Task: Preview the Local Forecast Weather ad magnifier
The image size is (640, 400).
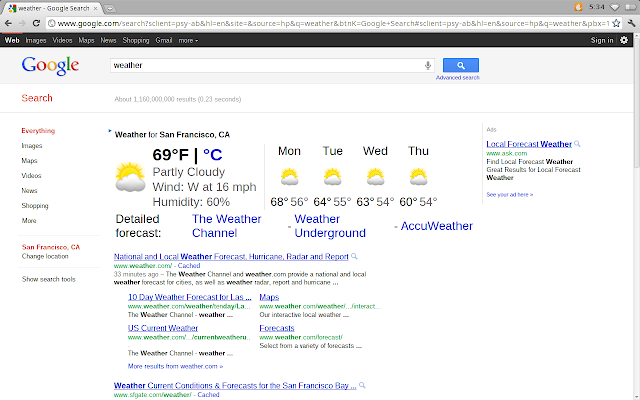Action: (x=577, y=144)
